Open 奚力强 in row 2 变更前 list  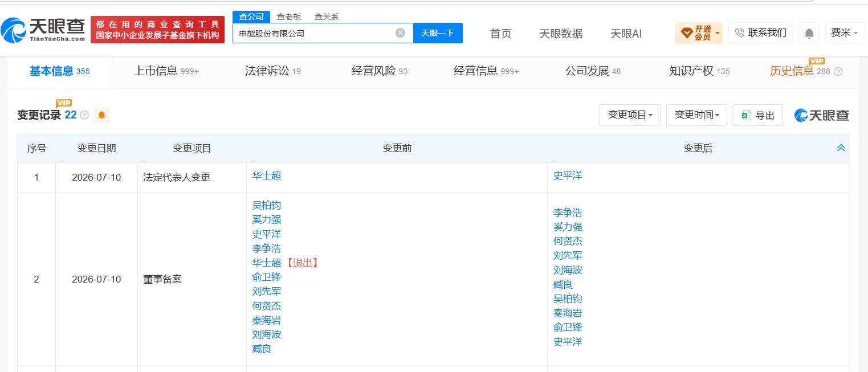point(267,219)
